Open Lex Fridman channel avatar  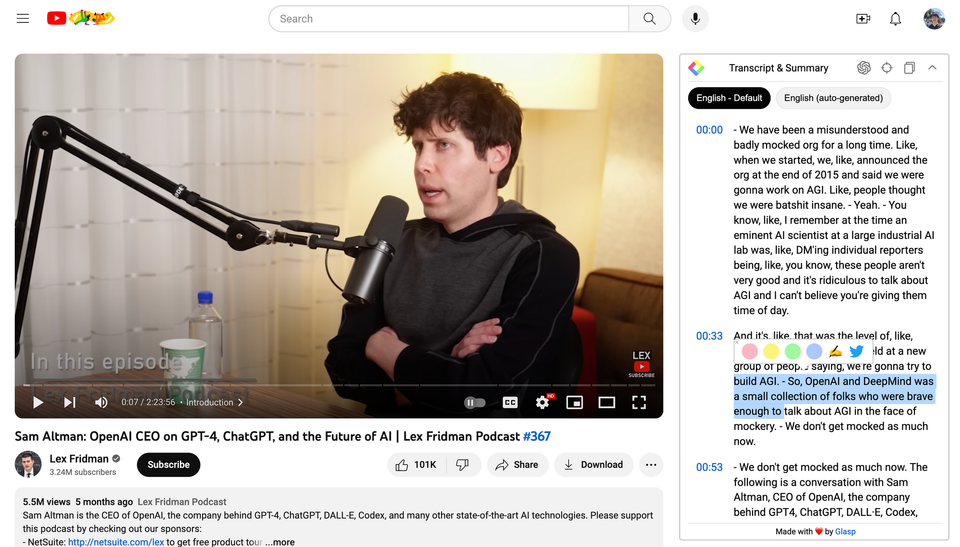28,465
